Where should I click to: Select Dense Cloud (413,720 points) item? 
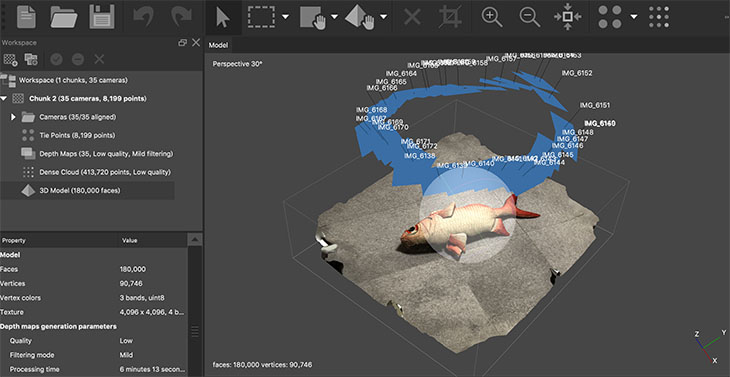coord(105,172)
